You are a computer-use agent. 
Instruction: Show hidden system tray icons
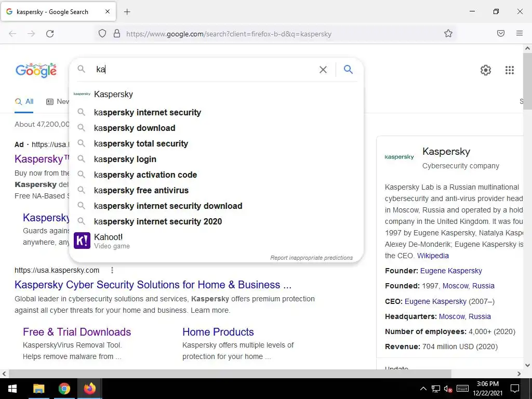pyautogui.click(x=423, y=389)
